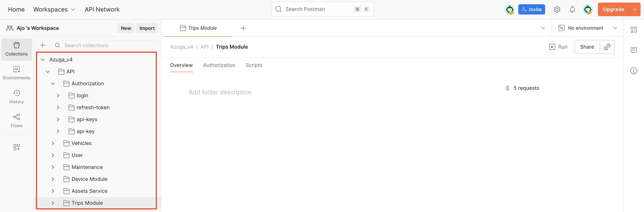Open the Collections sidebar panel
Viewport: 644px width, 212px height.
(16, 49)
